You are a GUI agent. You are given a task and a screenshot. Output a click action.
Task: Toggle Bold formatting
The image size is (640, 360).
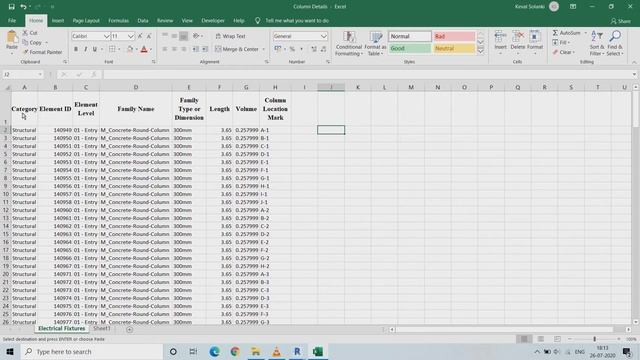(76, 49)
